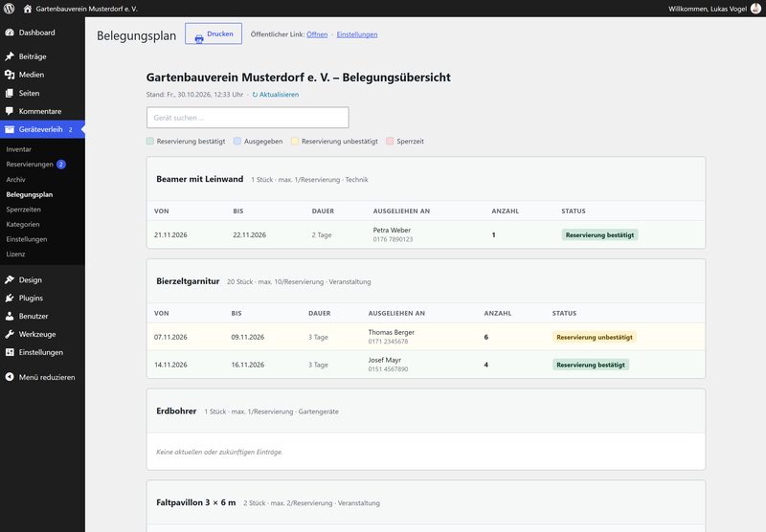Click the Kommentare speech bubble icon
The height and width of the screenshot is (532, 766).
click(10, 111)
